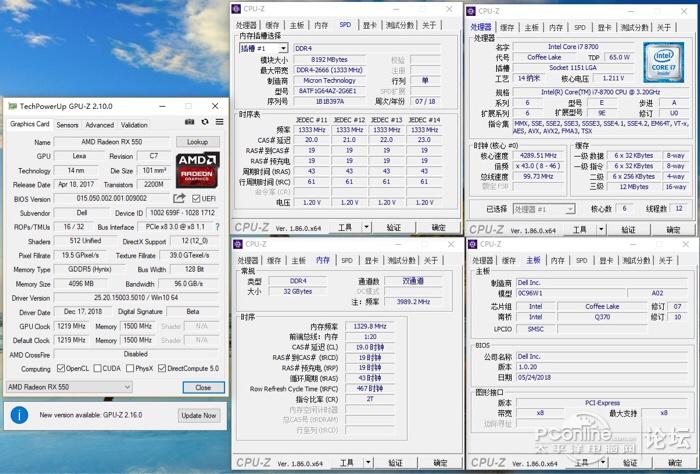Click the GPU-Z Close button
The image size is (700, 474).
click(203, 387)
